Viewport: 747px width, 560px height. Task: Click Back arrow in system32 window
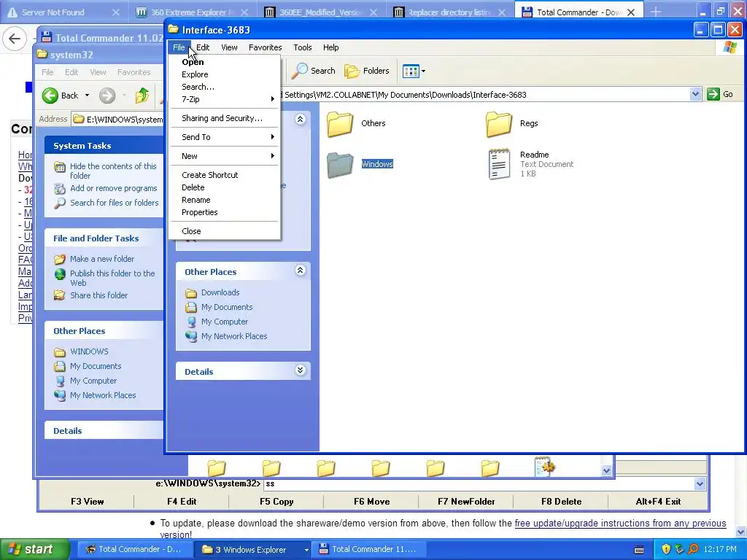tap(50, 96)
